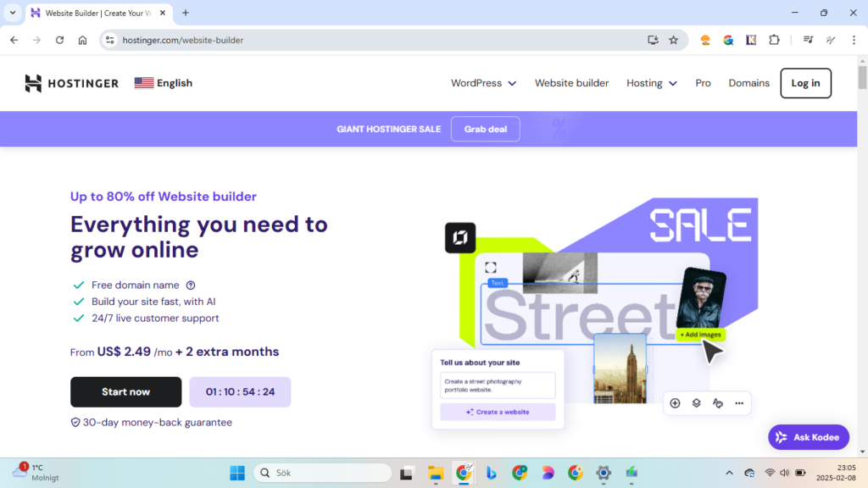868x488 pixels.
Task: Click the Up to 80% off Website builder text
Action: 164,197
